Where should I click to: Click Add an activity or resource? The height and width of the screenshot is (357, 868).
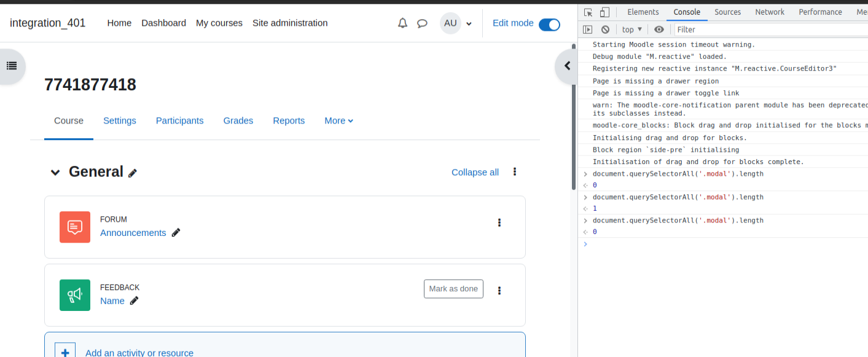[x=139, y=353]
